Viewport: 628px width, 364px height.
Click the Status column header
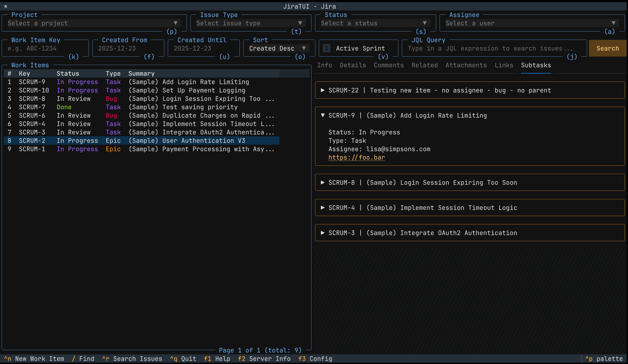(68, 74)
